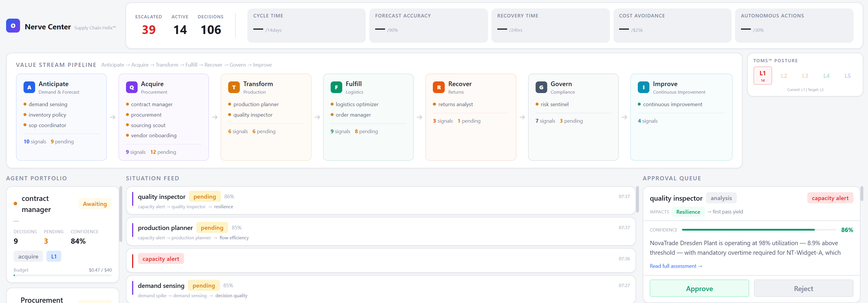Viewport: 868px width, 303px height.
Task: Open the Cycle Time metric card
Action: tap(306, 26)
